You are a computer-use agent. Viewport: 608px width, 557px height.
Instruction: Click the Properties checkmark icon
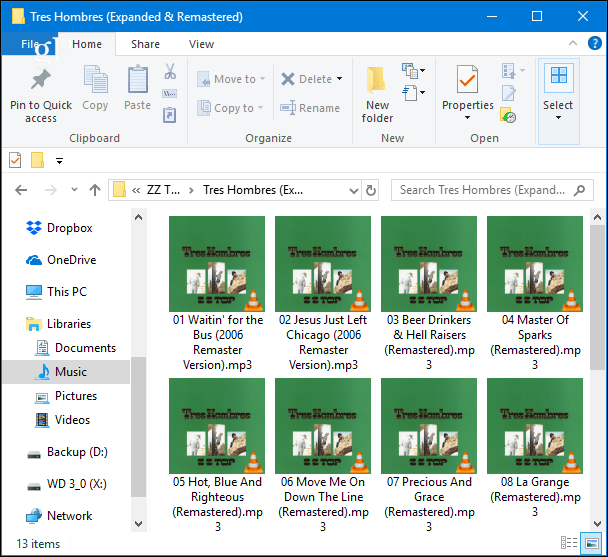point(467,79)
